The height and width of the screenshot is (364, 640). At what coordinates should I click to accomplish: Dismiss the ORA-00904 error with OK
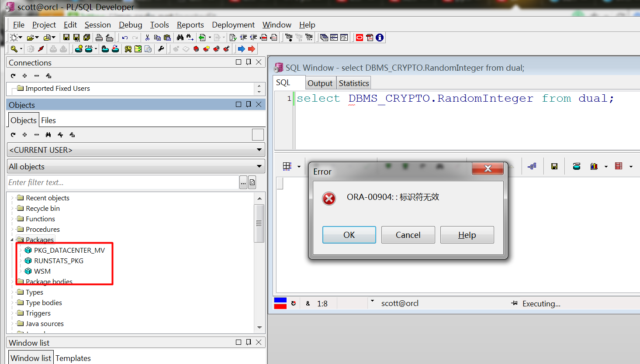pos(349,235)
